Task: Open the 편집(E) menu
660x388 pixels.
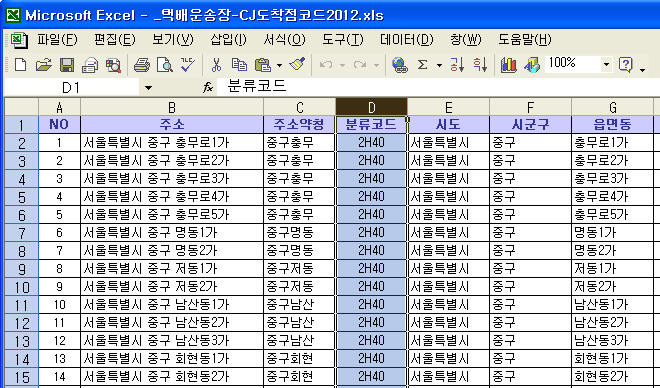Action: click(x=114, y=40)
